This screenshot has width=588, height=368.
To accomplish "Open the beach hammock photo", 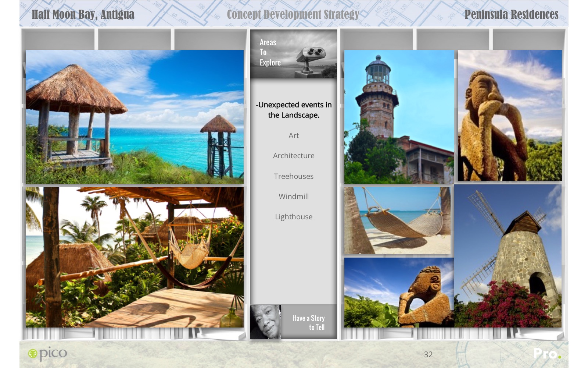I will [397, 220].
